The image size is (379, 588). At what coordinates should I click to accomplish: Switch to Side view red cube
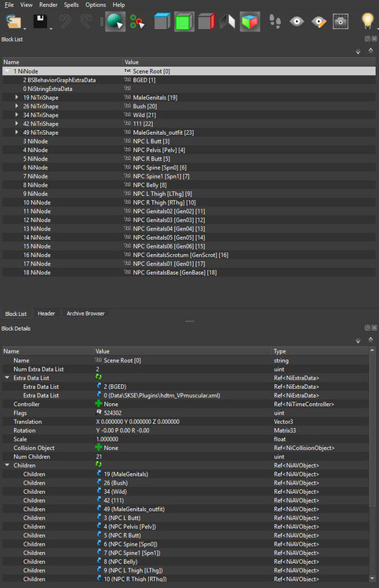coord(206,21)
